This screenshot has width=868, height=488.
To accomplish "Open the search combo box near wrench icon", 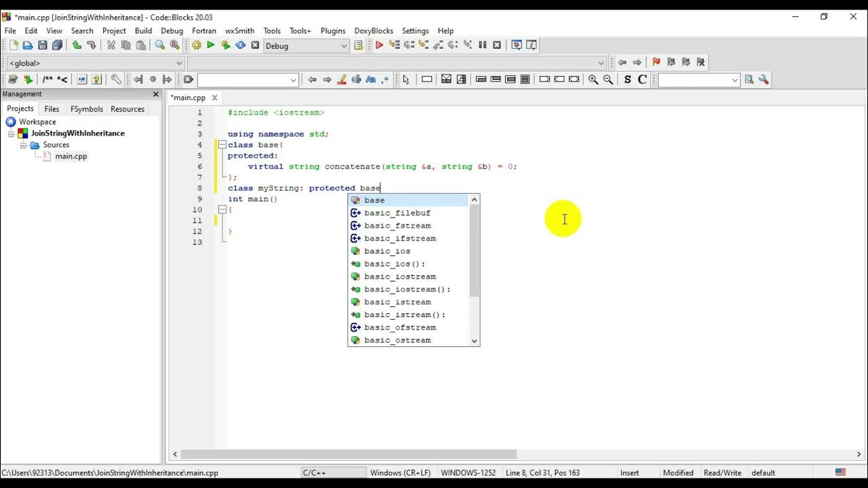I will click(698, 80).
